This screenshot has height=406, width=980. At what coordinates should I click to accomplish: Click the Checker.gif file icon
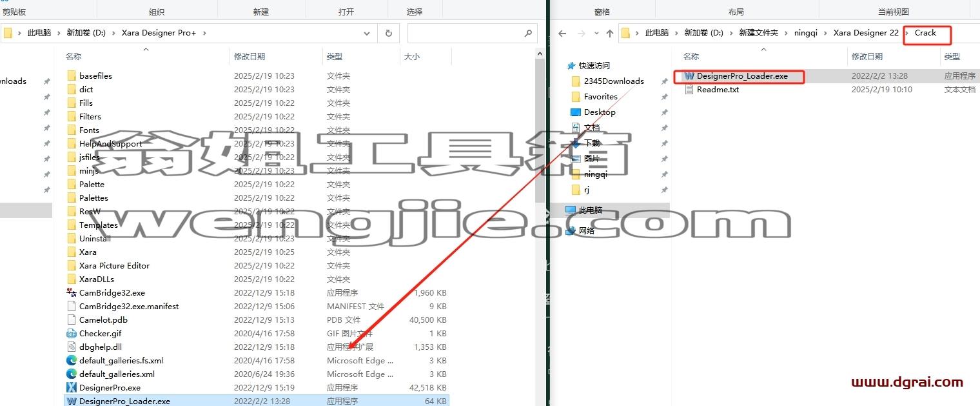(72, 333)
